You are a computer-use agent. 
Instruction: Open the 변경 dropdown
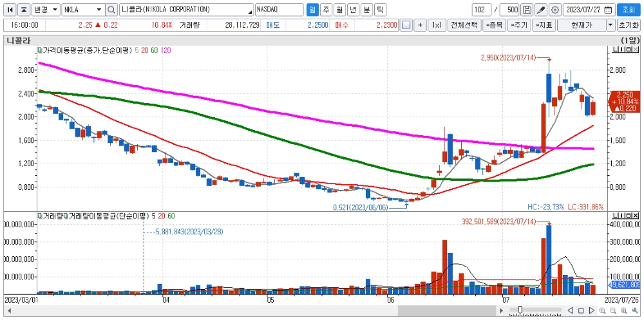point(46,10)
